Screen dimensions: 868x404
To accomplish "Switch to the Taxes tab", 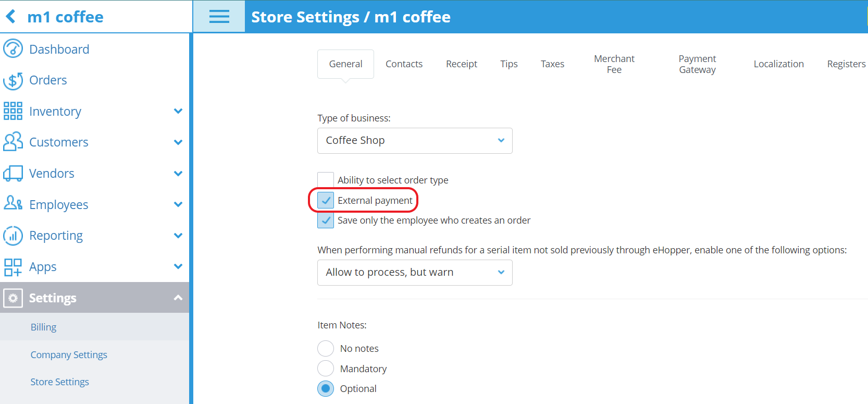I will (552, 64).
